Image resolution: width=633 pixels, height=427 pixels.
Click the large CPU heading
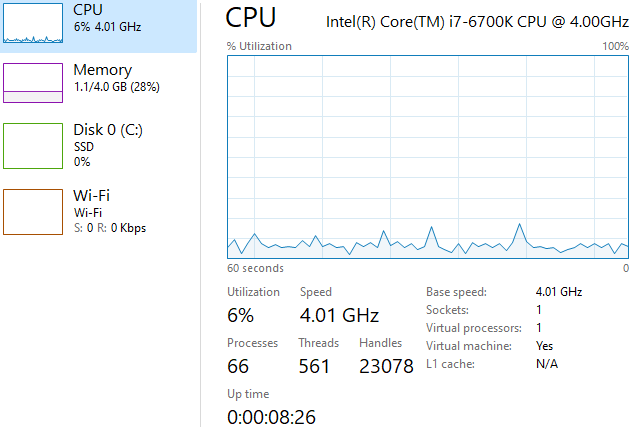click(251, 17)
